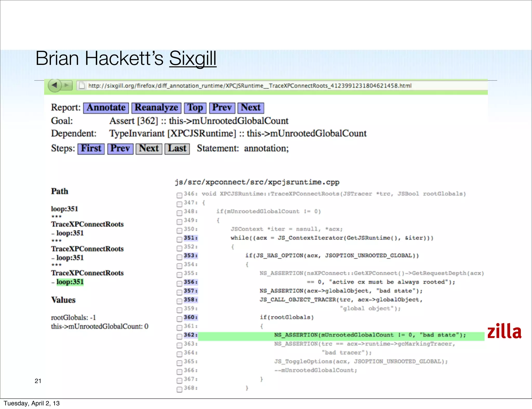Click second TraceXPConnectRoots path item
The height and width of the screenshot is (409, 532).
click(x=87, y=249)
